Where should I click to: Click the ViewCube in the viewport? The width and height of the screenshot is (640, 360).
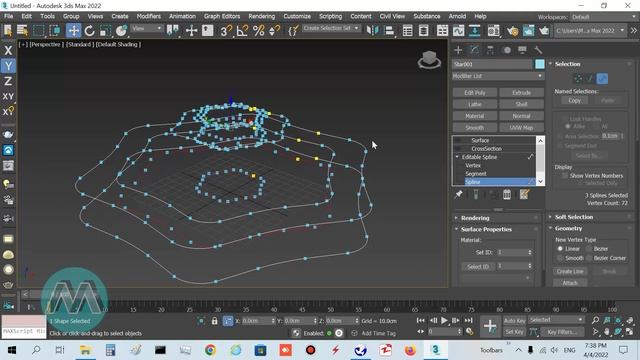pos(429,60)
